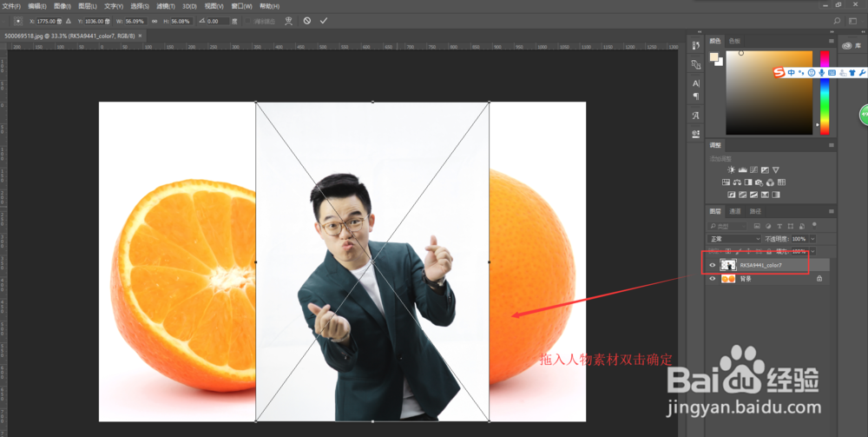This screenshot has height=437, width=868.
Task: Filter layers by shape layer icon
Action: point(790,226)
